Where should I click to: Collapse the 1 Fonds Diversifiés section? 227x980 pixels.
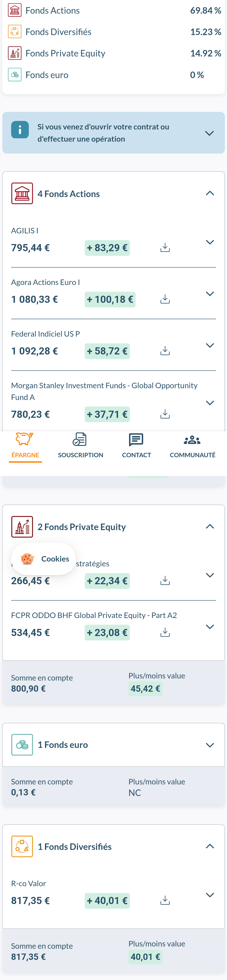pyautogui.click(x=210, y=847)
